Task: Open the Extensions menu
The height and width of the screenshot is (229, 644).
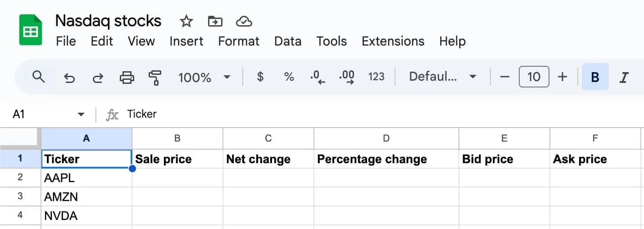Action: coord(393,41)
